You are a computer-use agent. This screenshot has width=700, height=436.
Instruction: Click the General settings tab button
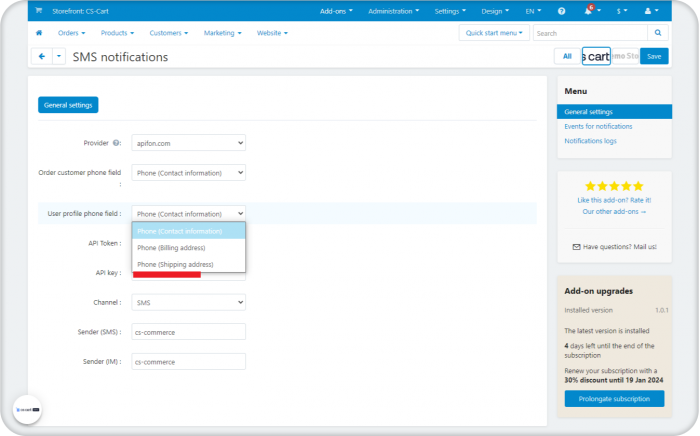pyautogui.click(x=68, y=105)
